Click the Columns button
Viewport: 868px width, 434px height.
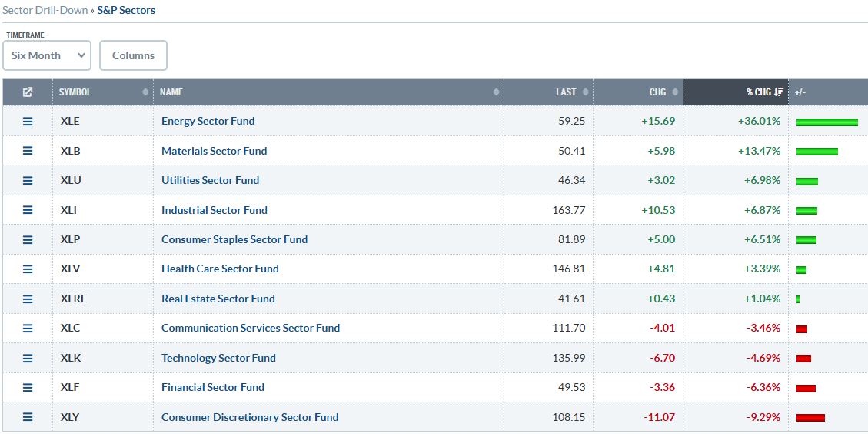(133, 55)
